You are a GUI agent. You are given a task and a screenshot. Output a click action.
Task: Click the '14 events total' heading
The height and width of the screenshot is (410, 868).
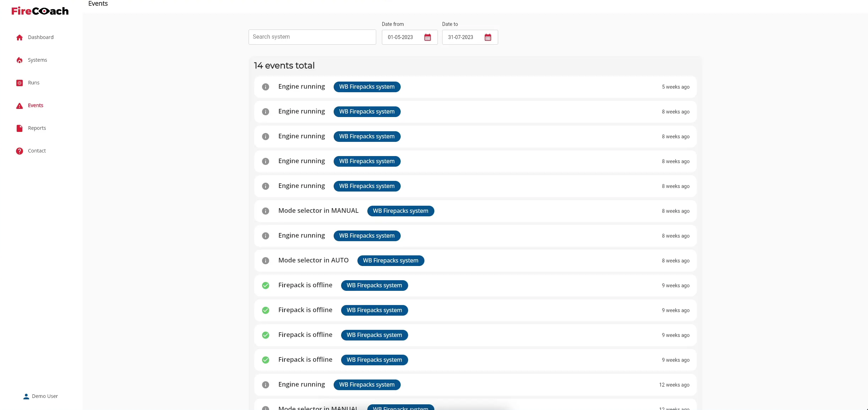284,66
